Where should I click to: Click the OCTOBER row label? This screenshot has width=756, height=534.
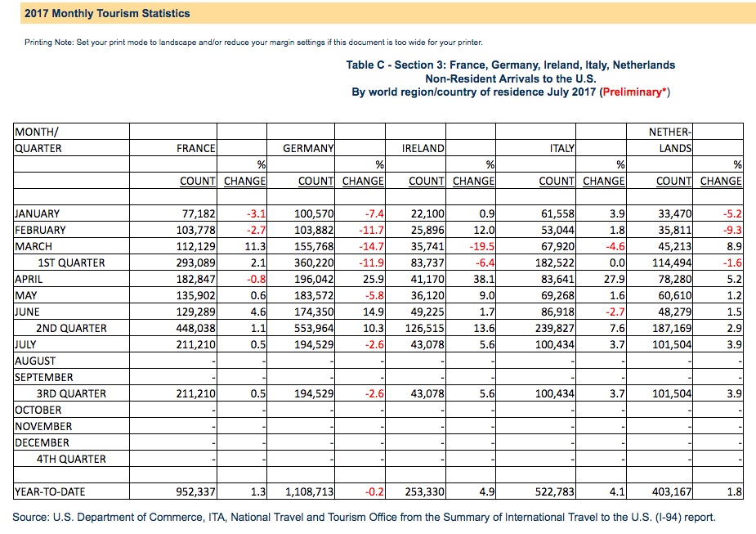pyautogui.click(x=38, y=411)
